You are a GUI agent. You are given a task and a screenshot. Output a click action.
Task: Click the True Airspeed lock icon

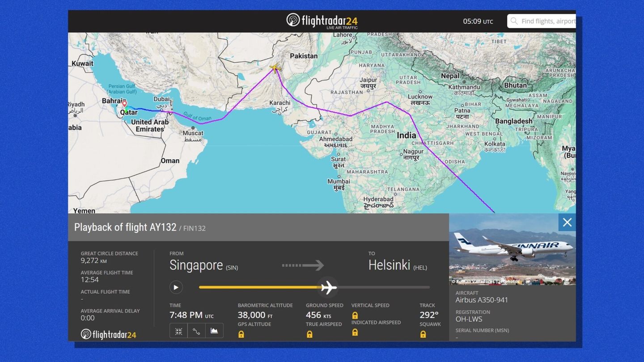pyautogui.click(x=309, y=334)
